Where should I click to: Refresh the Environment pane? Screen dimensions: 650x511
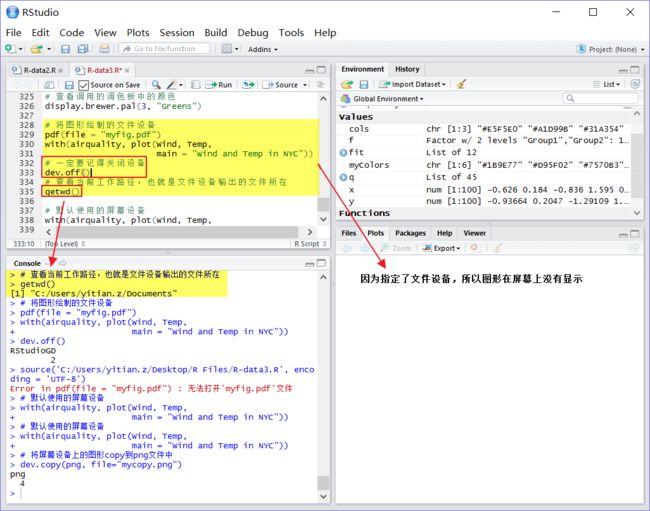pyautogui.click(x=635, y=84)
